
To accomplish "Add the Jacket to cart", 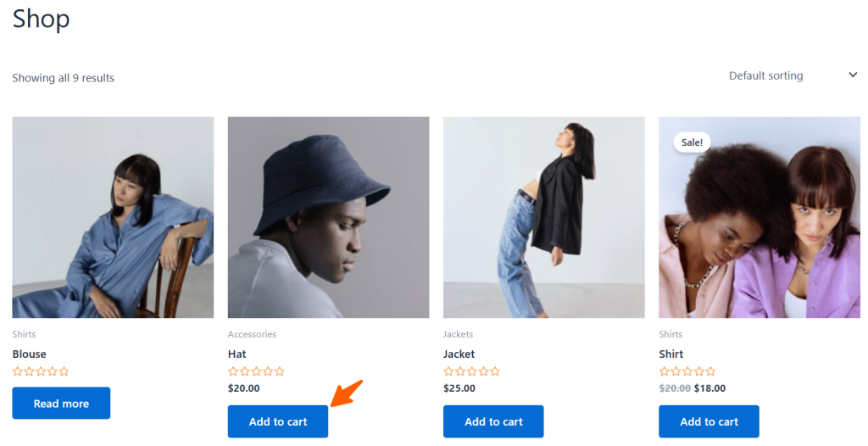I will (493, 421).
